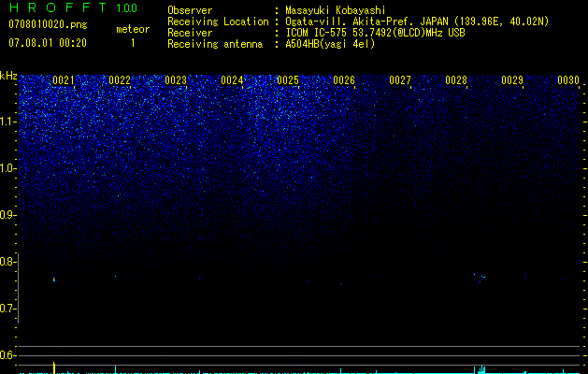588x374 pixels.
Task: Select the observer name Masayuki Kobayashi
Action: (336, 10)
